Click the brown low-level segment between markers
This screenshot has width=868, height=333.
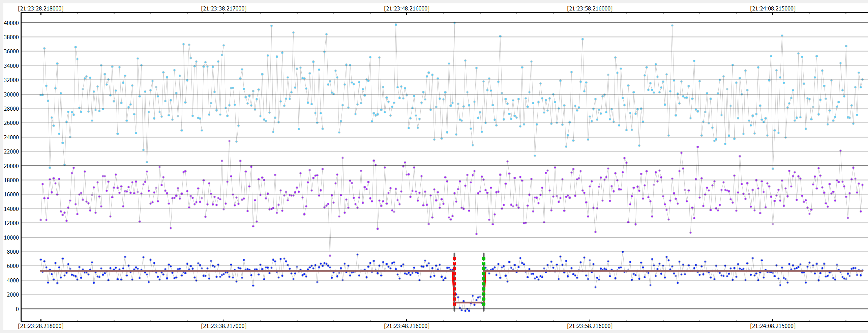point(469,303)
